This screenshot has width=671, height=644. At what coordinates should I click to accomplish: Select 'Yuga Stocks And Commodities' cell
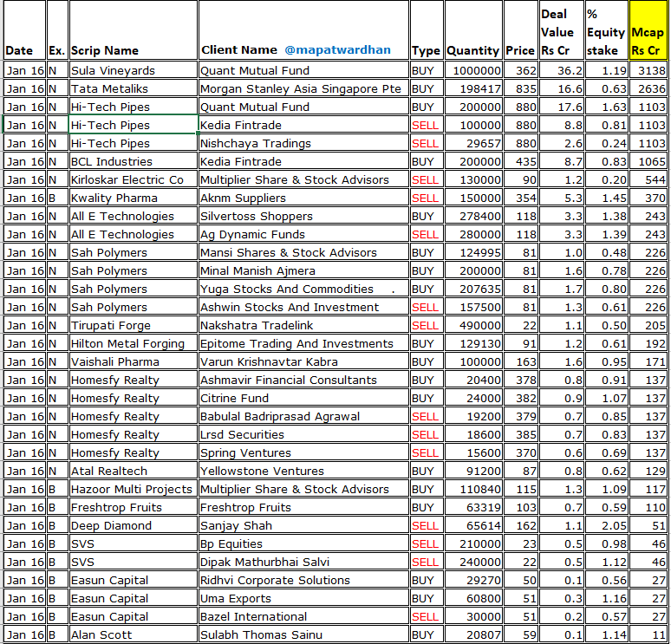coord(303,289)
